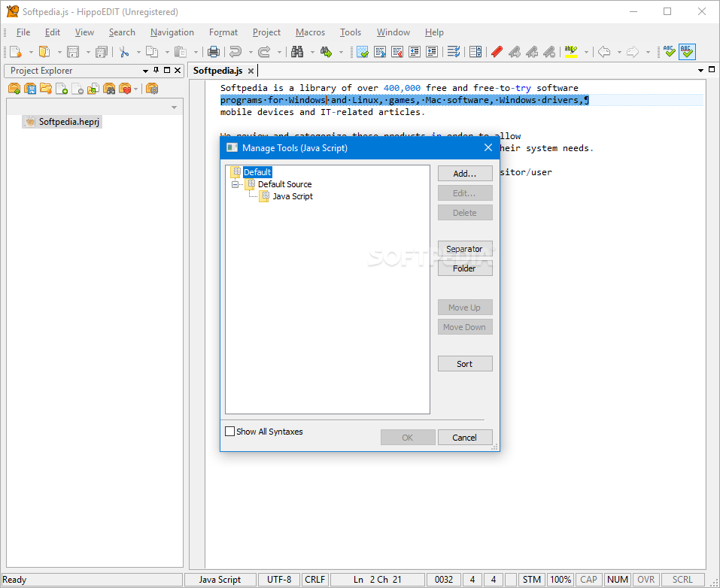Click the Redo arrow icon

click(264, 52)
